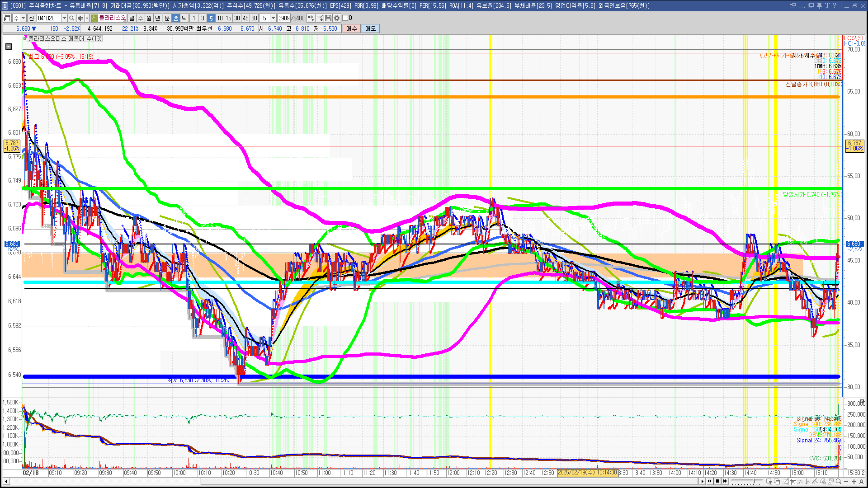Image resolution: width=868 pixels, height=488 pixels.
Task: Click the plus zoom-in icon at bottom
Action: (854, 482)
